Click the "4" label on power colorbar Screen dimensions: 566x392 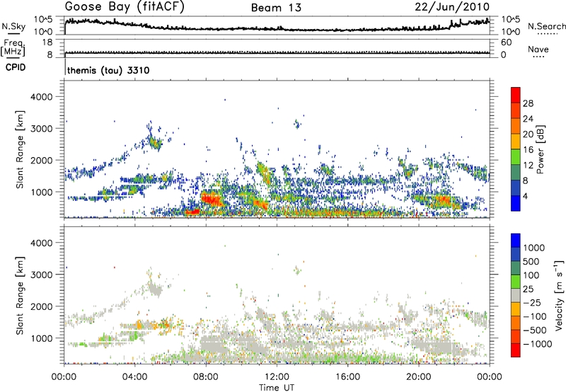click(525, 196)
